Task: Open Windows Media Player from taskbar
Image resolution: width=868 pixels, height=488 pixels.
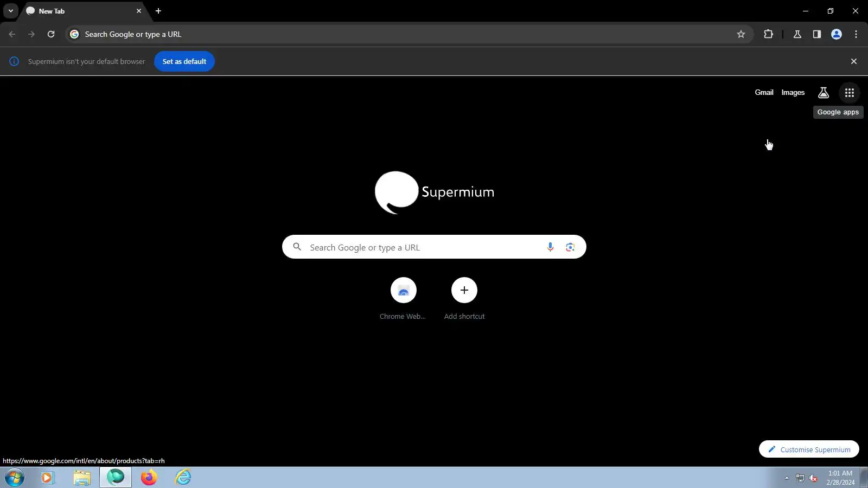Action: (48, 478)
